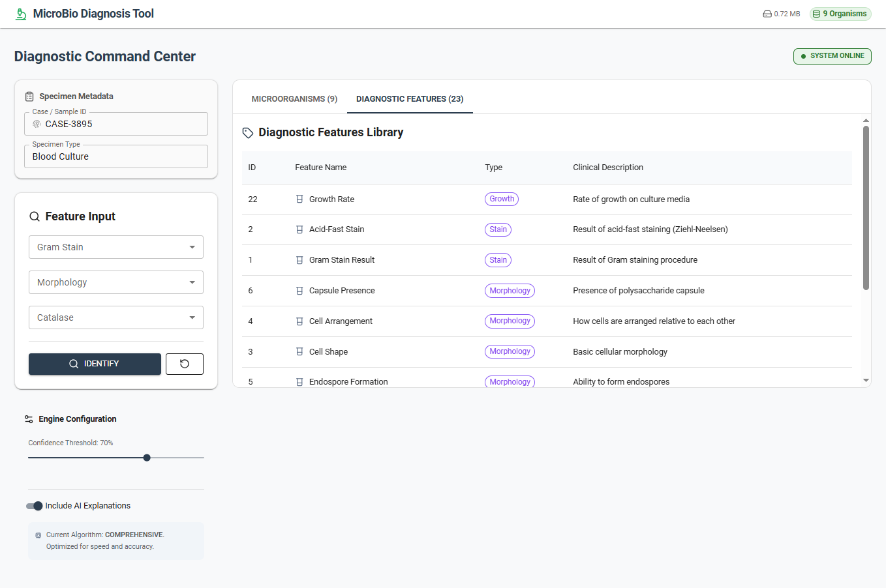Expand the Morphology dropdown
Screen dimensions: 886x588
(x=116, y=282)
